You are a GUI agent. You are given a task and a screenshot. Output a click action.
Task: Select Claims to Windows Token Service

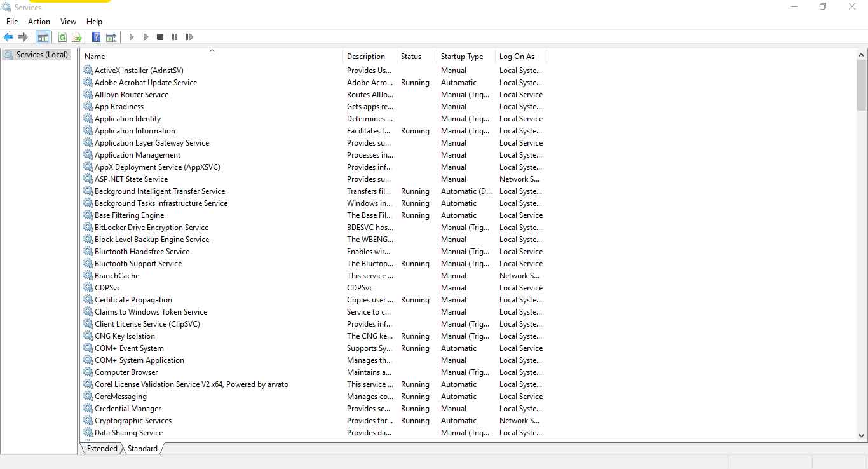151,312
